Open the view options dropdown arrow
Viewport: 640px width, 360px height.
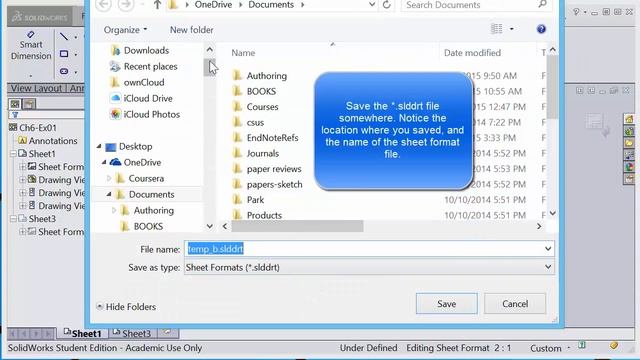pos(511,29)
